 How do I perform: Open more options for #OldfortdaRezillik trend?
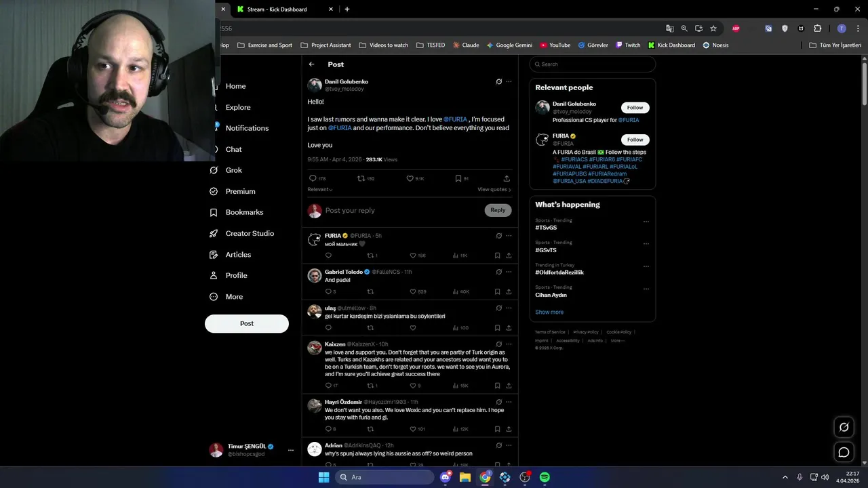click(x=646, y=266)
